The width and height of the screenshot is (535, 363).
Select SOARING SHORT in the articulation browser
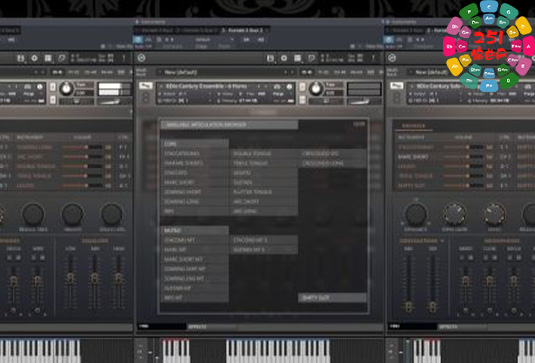point(194,192)
